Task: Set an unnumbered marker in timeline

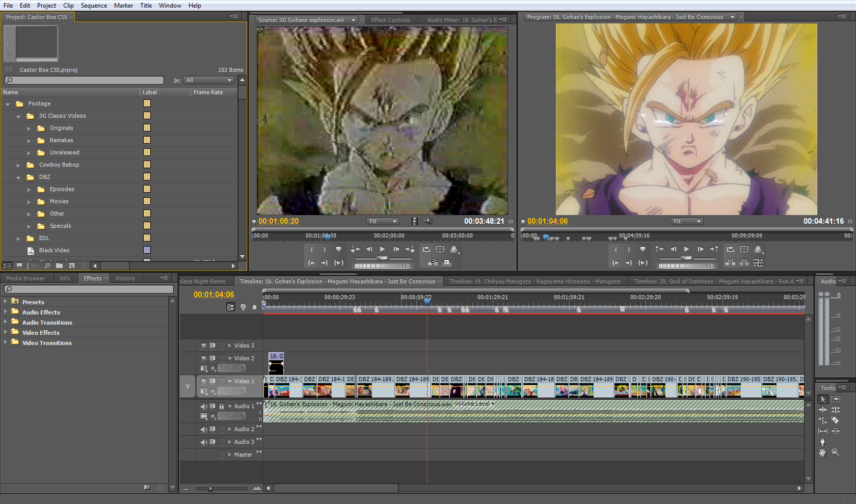Action: tap(255, 307)
